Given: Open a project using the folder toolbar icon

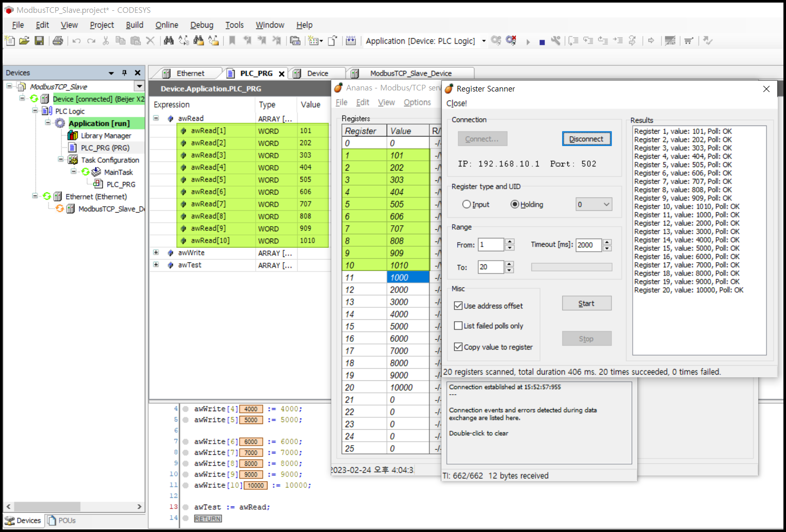Looking at the screenshot, I should pos(24,41).
